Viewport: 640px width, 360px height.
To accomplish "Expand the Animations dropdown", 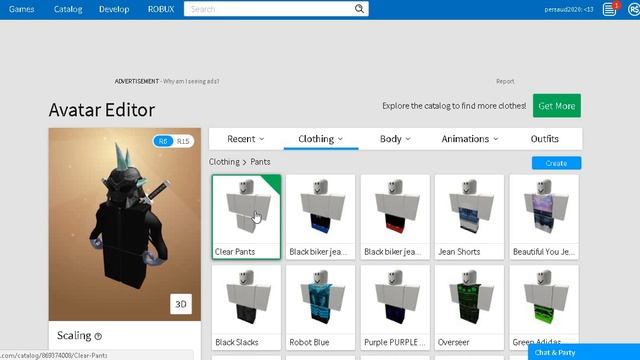I will pos(470,139).
